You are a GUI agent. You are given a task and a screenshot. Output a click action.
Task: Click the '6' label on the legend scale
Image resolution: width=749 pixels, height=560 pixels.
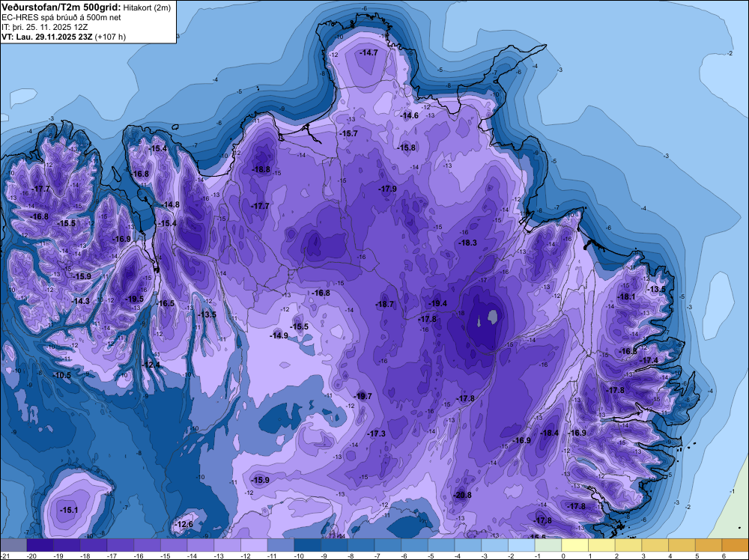(x=724, y=556)
